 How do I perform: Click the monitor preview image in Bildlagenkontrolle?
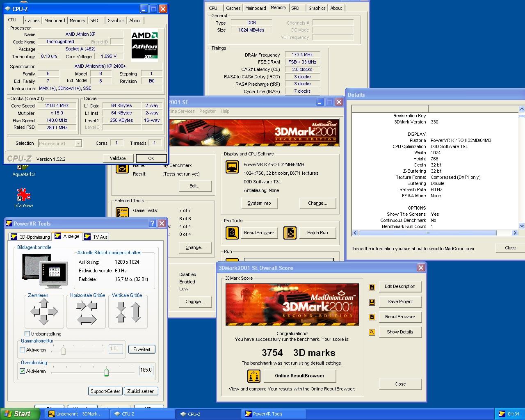[46, 272]
